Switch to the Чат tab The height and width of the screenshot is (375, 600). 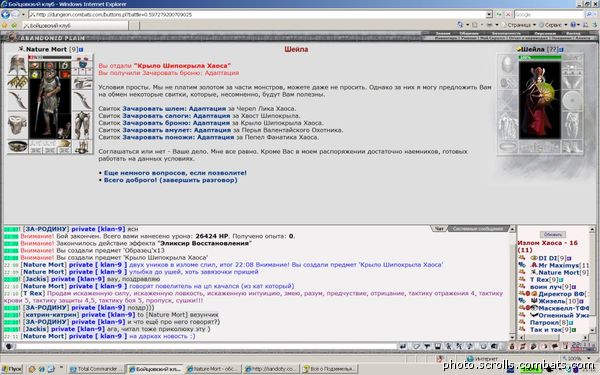coord(439,229)
